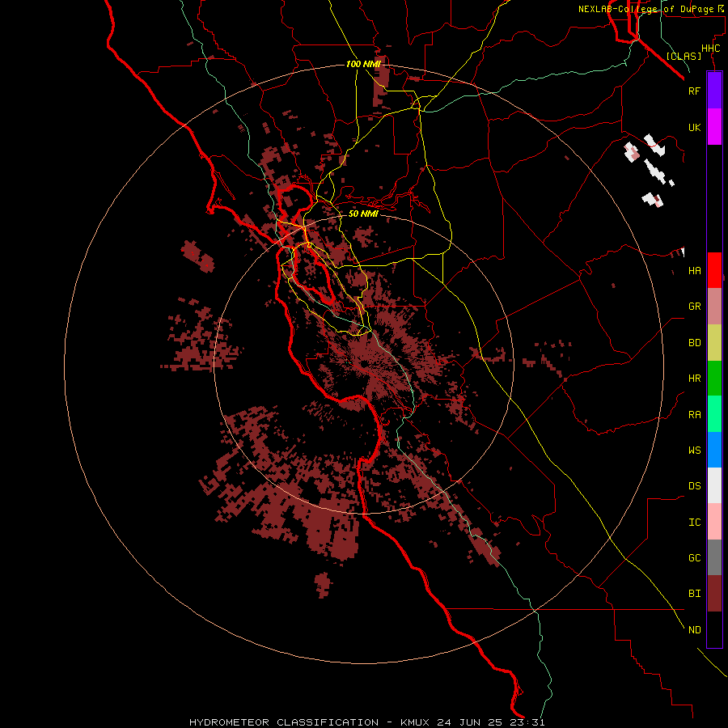
Task: Click the HR legend label
Action: pyautogui.click(x=694, y=379)
